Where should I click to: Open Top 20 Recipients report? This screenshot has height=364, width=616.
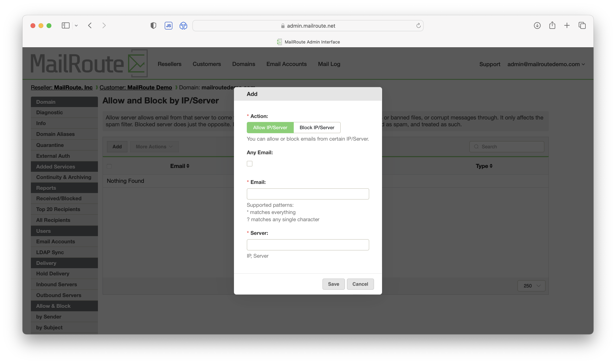(x=64, y=209)
